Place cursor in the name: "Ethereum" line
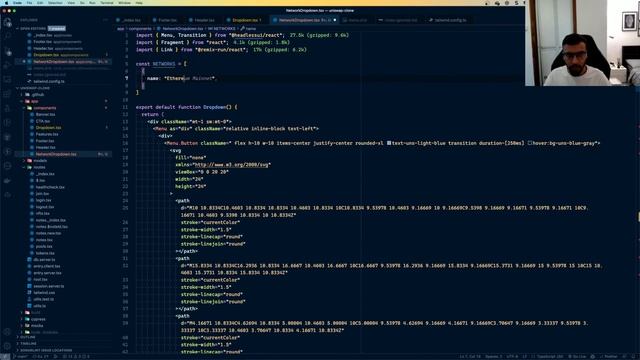The width and height of the screenshot is (640, 360). click(181, 78)
